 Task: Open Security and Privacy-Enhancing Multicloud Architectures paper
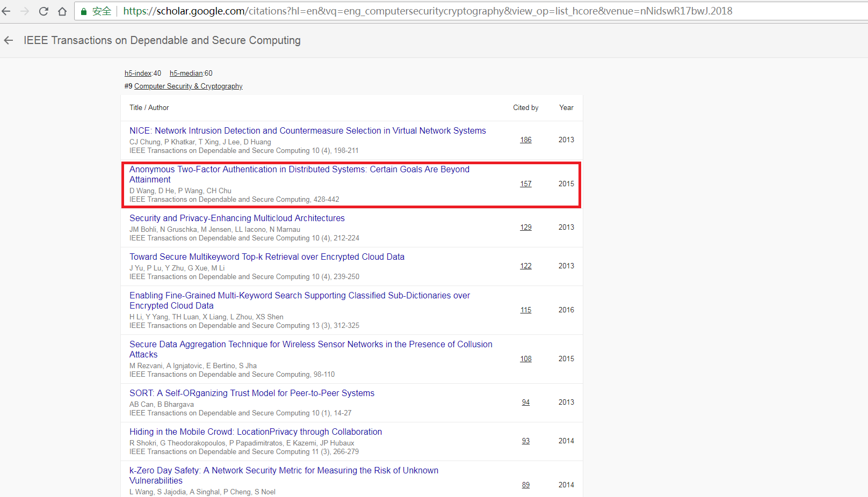point(237,218)
